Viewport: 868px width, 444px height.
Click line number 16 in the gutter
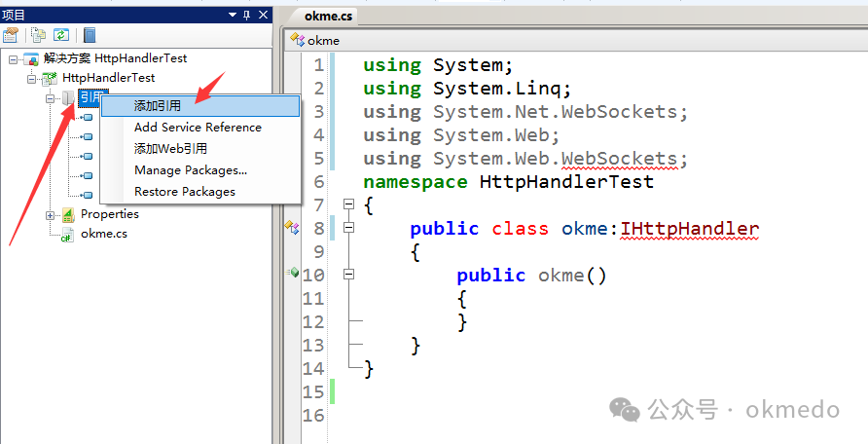click(314, 416)
